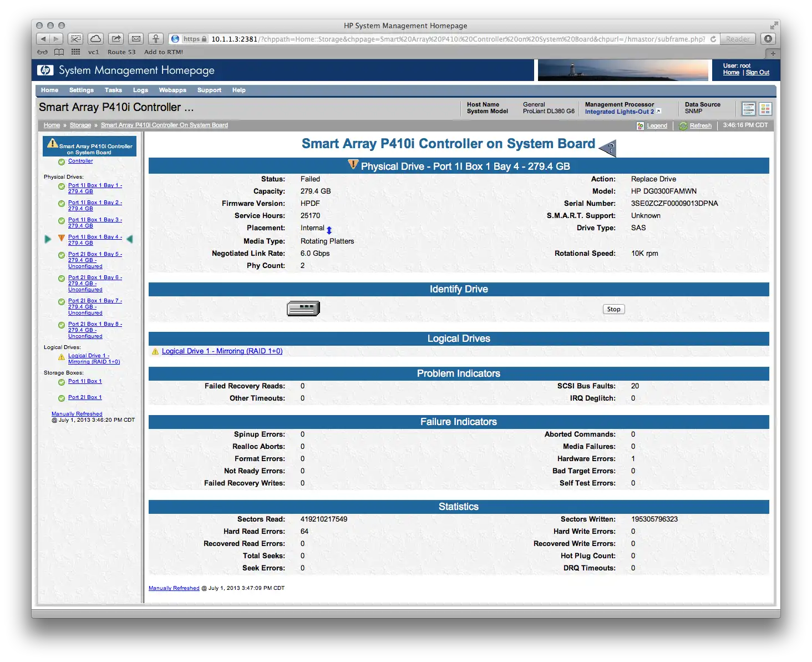Switch to list view icon
Viewport: 812px width, 662px height.
[749, 109]
